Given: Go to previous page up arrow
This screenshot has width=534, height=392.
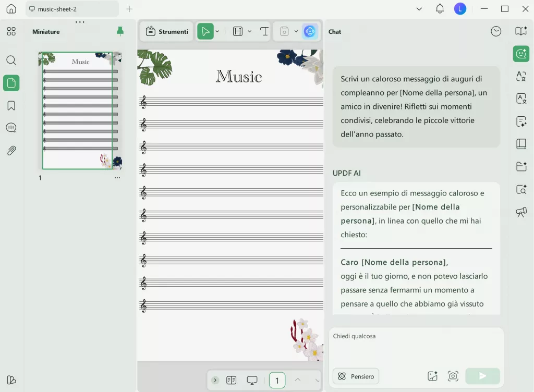Looking at the screenshot, I should coord(298,379).
